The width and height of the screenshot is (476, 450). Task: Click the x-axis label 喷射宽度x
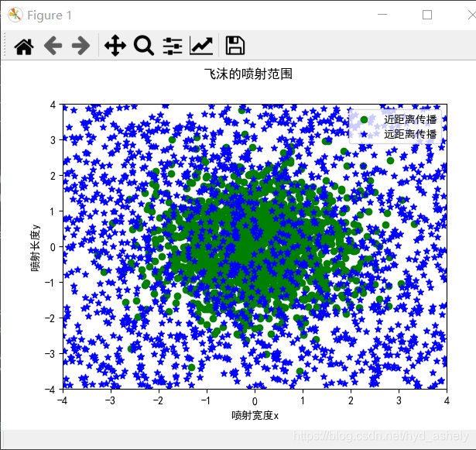[255, 415]
